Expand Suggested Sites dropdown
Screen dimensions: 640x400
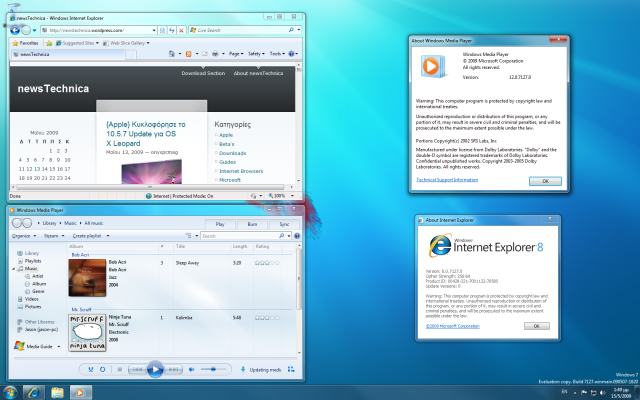point(97,43)
